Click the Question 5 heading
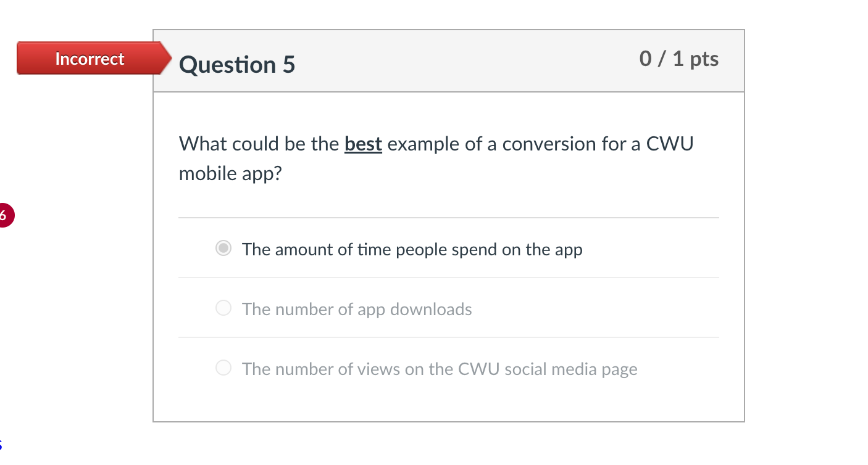Screen dimensions: 868x465 point(236,64)
